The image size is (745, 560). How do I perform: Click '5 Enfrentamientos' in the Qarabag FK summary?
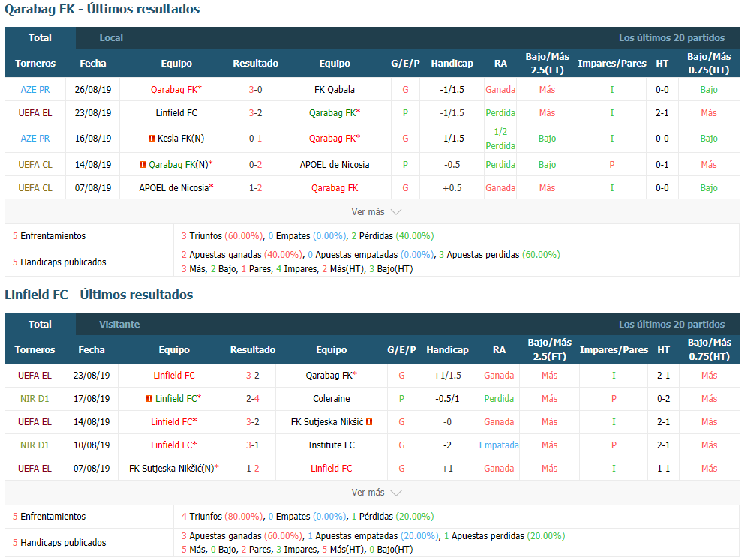click(x=49, y=236)
